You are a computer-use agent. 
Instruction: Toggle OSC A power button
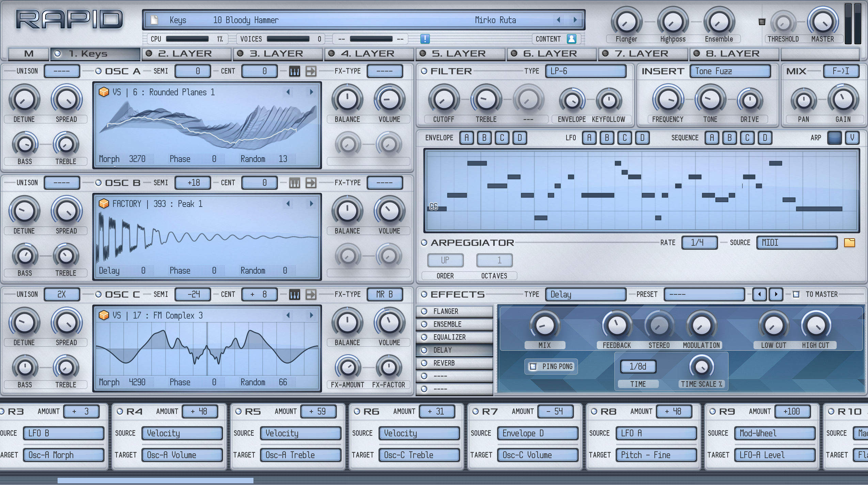click(x=98, y=71)
